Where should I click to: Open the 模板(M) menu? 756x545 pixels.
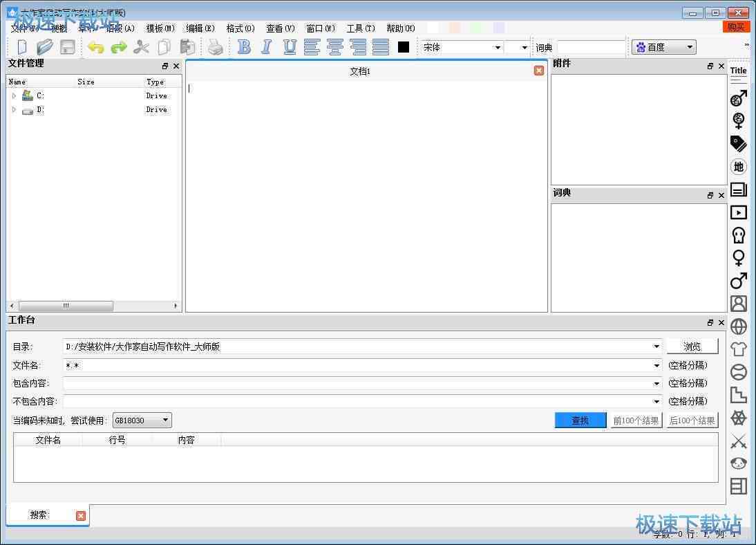click(x=160, y=28)
